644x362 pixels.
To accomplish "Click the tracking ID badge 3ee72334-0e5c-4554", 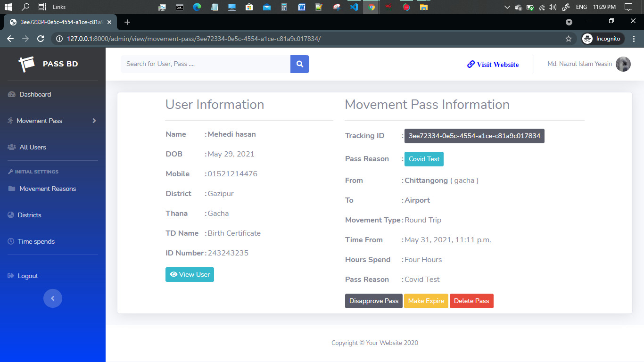I will pyautogui.click(x=474, y=136).
